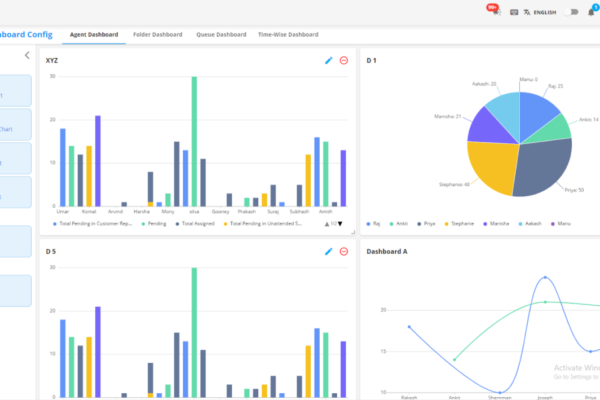
Task: Click the XYZ widget title
Action: pyautogui.click(x=52, y=60)
